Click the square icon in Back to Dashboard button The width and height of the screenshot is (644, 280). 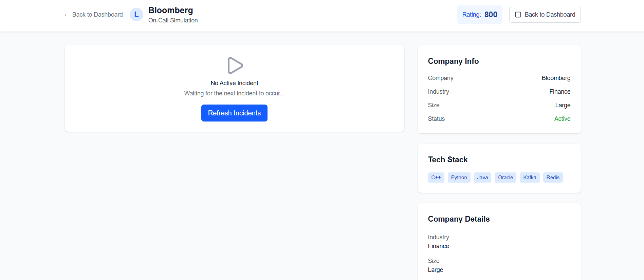518,15
